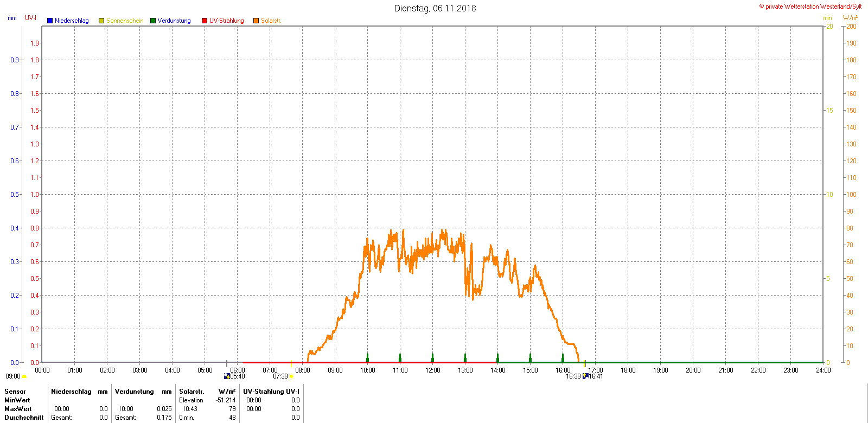Click the orange W/m² axis unit label
868x423 pixels.
point(850,18)
